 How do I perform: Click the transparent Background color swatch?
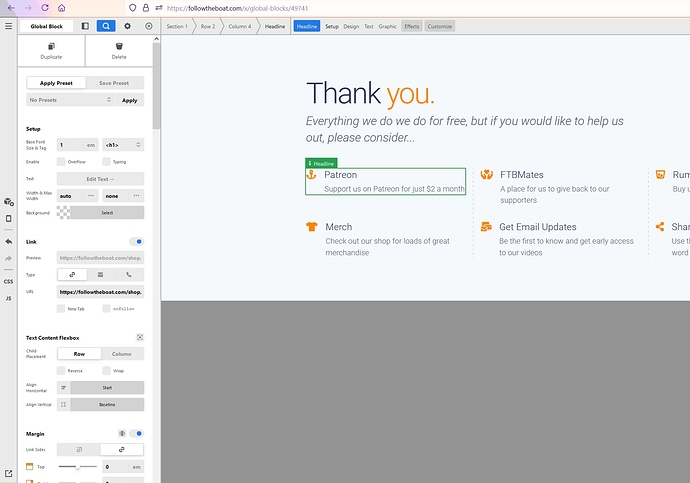click(x=63, y=212)
